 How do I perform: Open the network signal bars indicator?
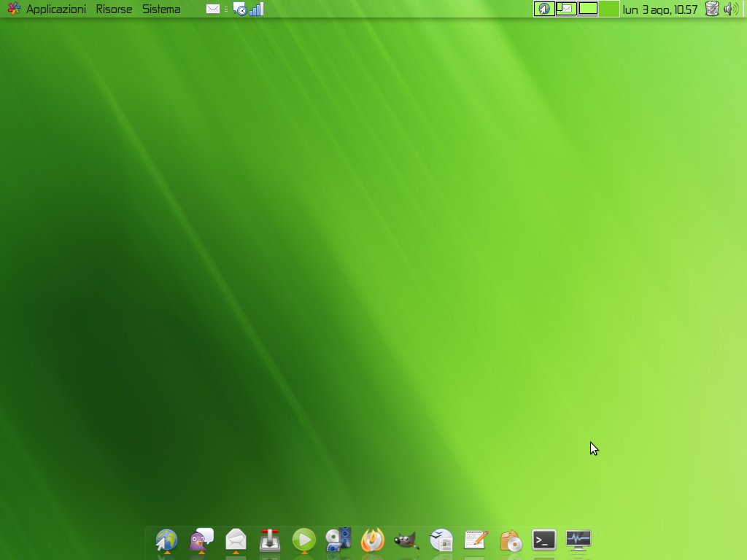point(256,9)
